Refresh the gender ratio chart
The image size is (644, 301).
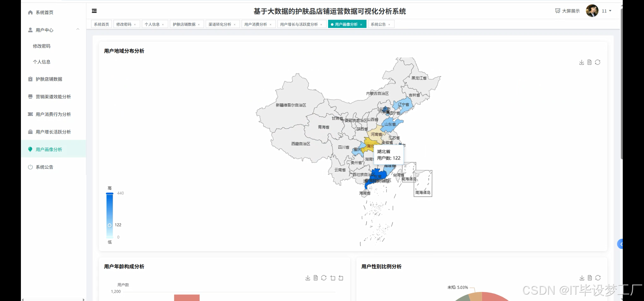(598, 278)
